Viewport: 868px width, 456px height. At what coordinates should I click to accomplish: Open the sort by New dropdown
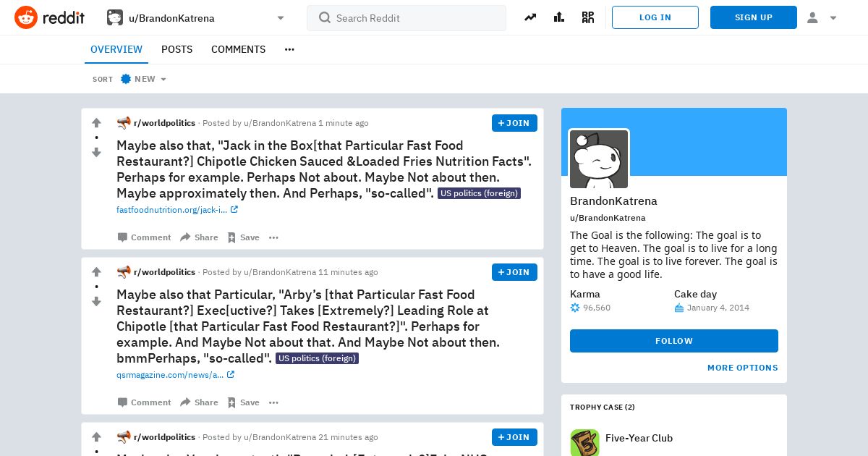point(143,79)
